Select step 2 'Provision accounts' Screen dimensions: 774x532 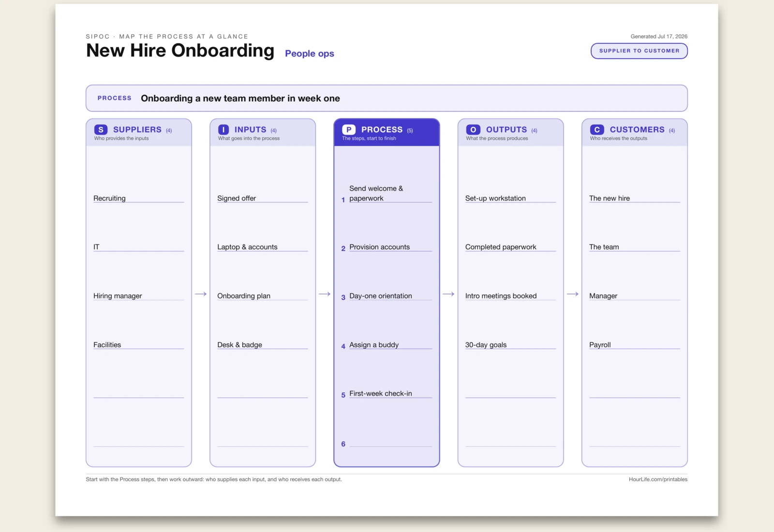(x=379, y=247)
